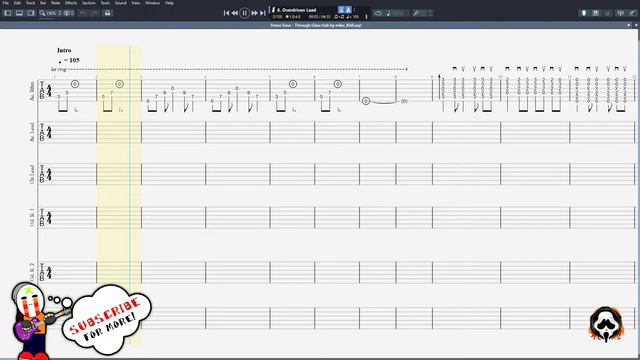Image resolution: width=640 pixels, height=360 pixels.
Task: Select the Ac. Rhm track name
Action: tap(32, 91)
